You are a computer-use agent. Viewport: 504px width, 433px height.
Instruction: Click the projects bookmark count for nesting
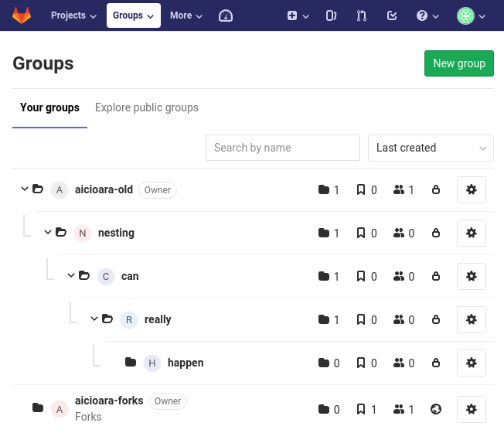[366, 233]
